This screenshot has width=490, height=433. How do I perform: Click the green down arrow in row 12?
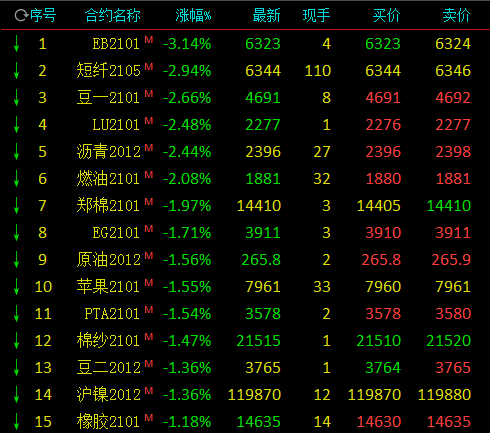point(16,341)
